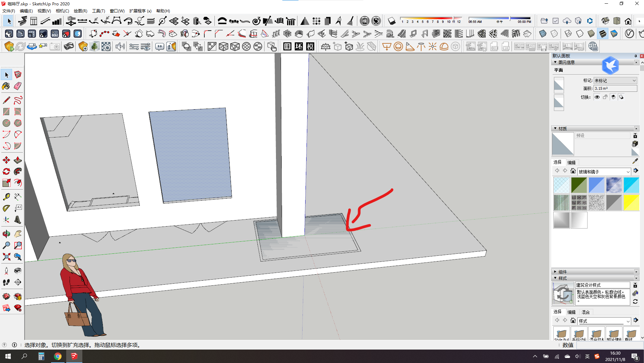Select the Scale tool

[6, 183]
